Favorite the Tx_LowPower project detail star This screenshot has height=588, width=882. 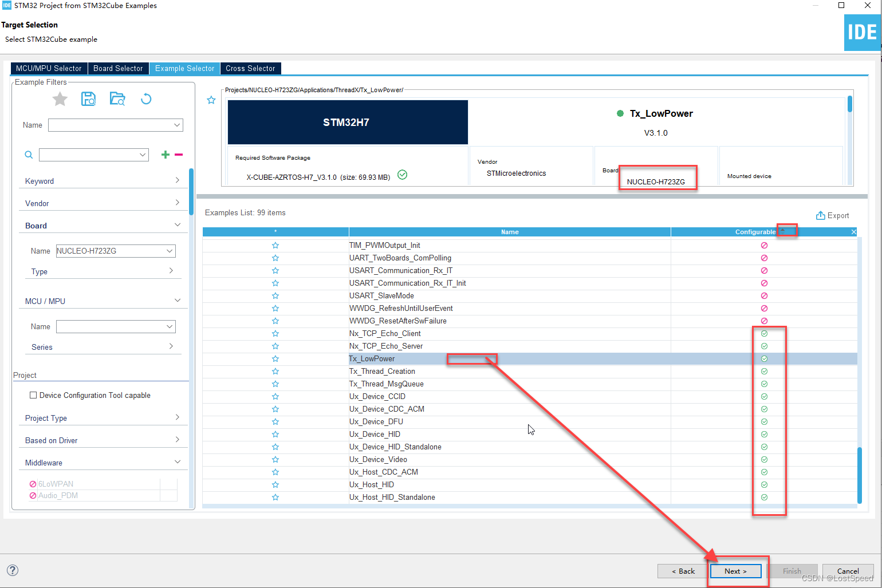click(x=211, y=100)
